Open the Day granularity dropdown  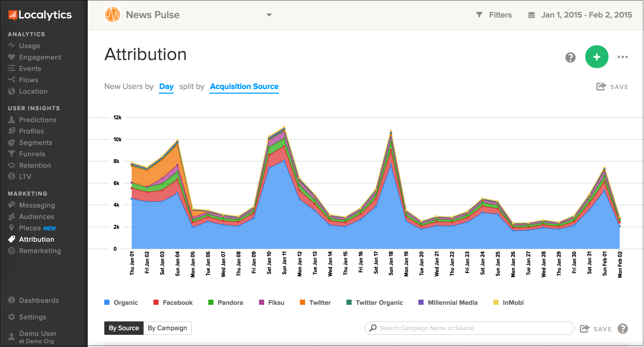pyautogui.click(x=166, y=87)
